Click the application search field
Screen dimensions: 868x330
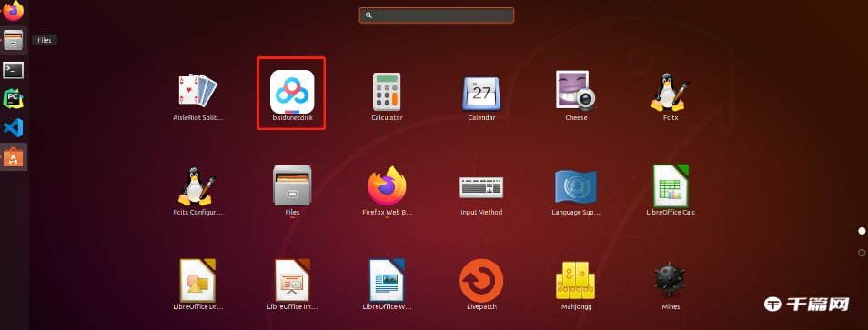(437, 15)
